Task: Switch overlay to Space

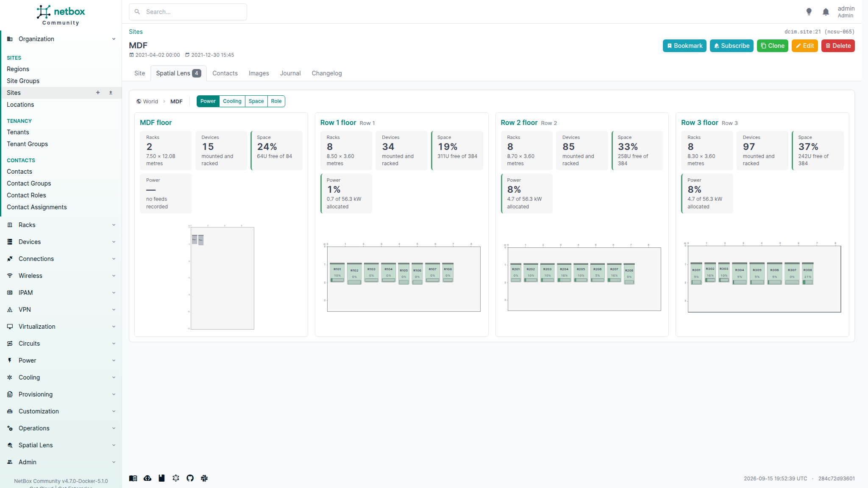Action: 256,101
